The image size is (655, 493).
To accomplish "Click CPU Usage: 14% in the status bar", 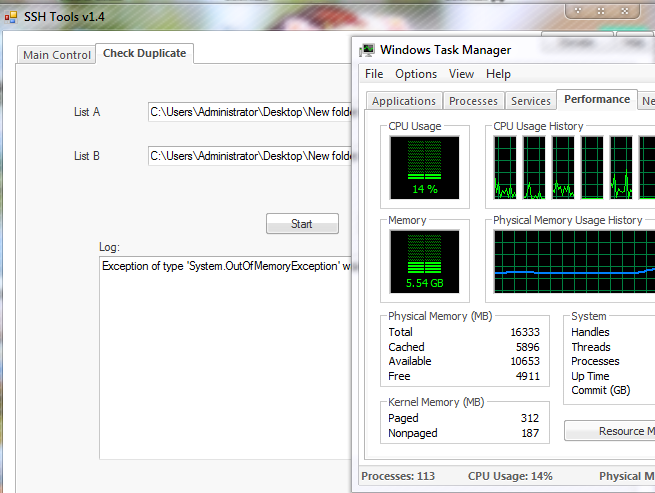I will point(510,476).
